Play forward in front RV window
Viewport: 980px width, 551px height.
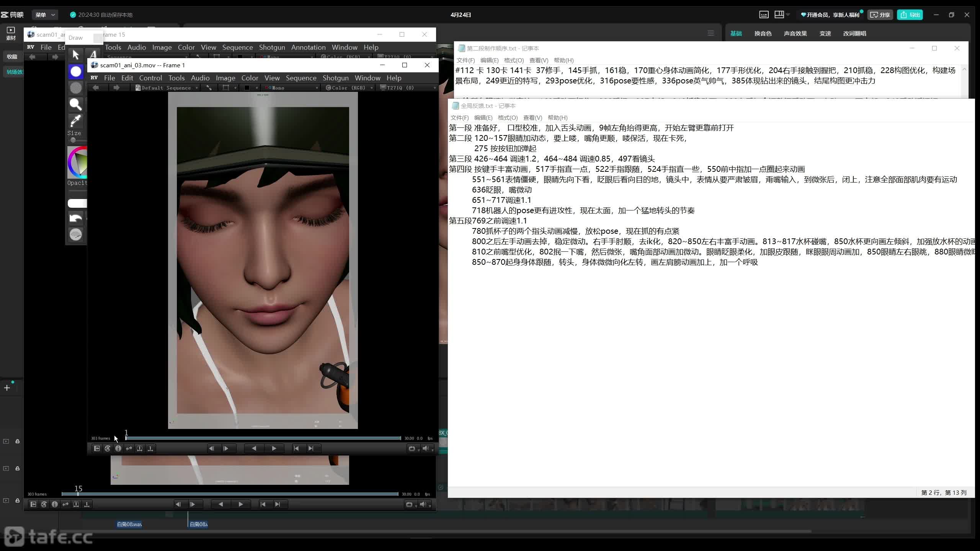pyautogui.click(x=274, y=448)
